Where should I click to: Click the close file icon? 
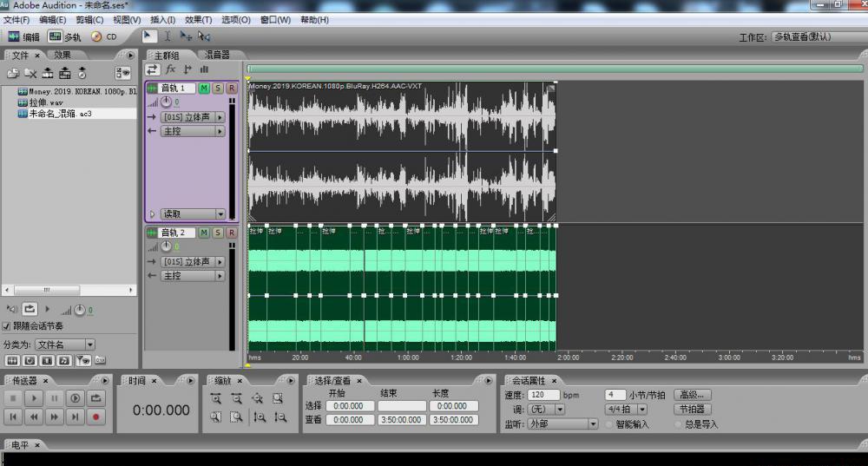[30, 73]
